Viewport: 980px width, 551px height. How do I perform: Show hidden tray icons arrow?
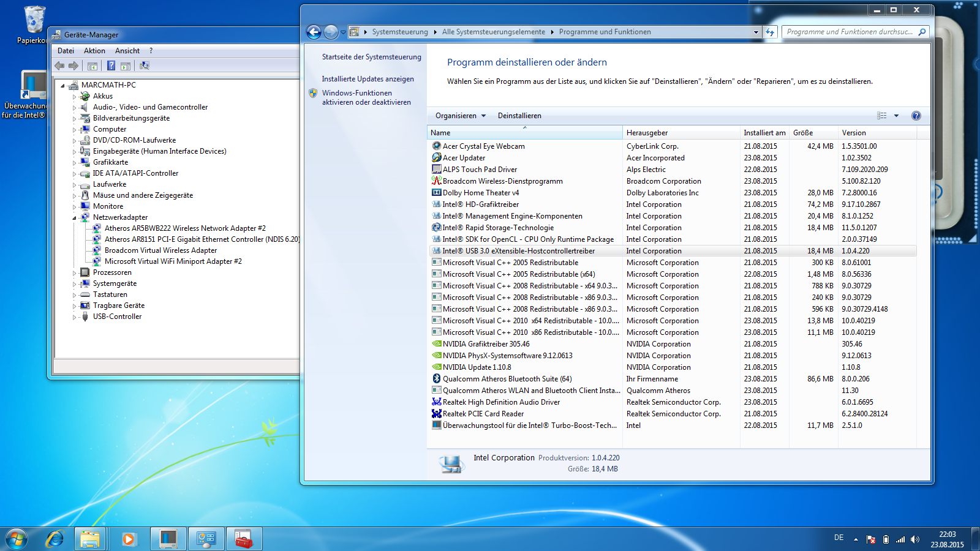coord(856,539)
